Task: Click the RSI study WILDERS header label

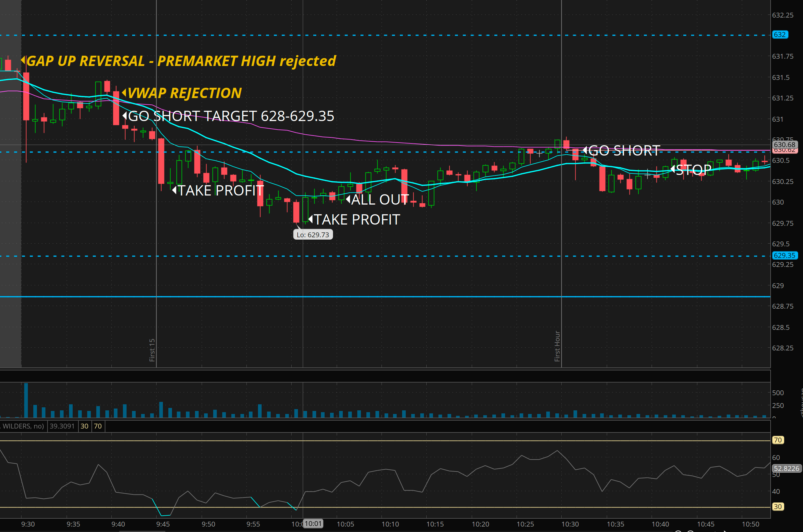Action: [22, 426]
